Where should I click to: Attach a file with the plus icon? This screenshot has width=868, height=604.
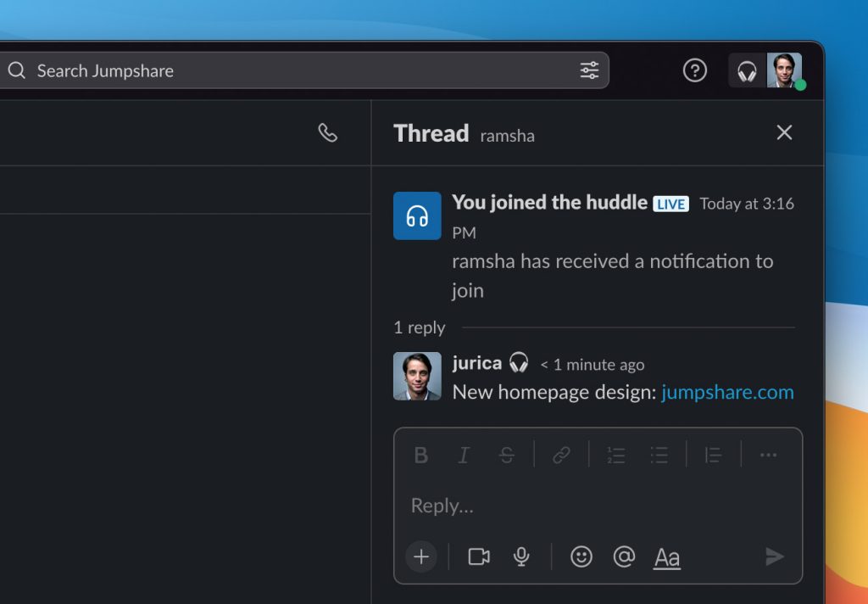click(421, 556)
